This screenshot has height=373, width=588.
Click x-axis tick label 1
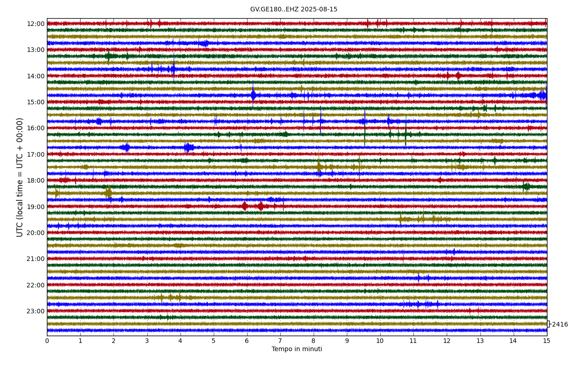[x=80, y=341]
